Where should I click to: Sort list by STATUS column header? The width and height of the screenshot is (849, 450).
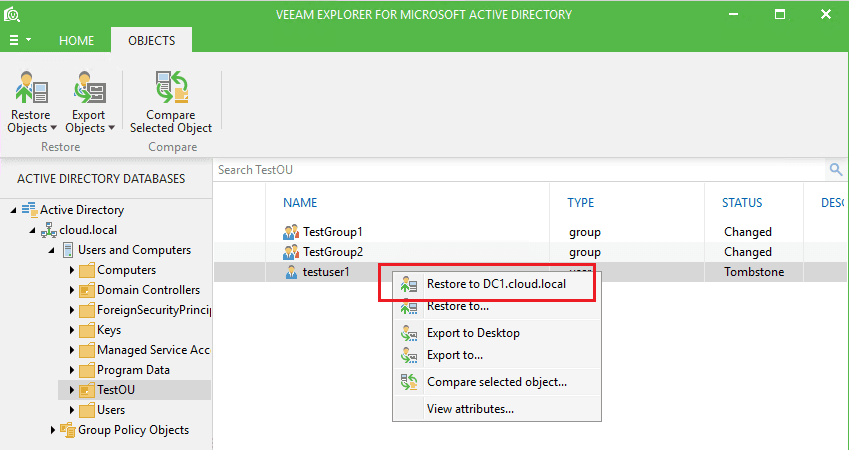point(742,203)
